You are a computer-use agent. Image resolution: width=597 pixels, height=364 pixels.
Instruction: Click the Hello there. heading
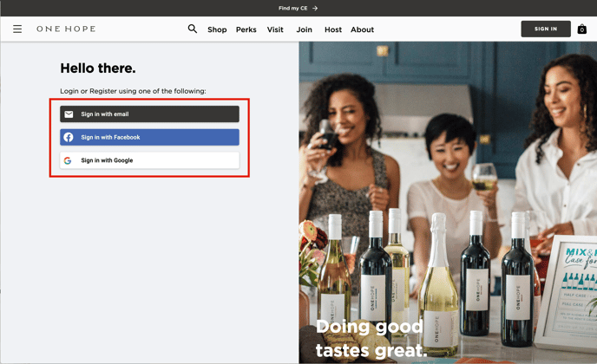point(98,68)
